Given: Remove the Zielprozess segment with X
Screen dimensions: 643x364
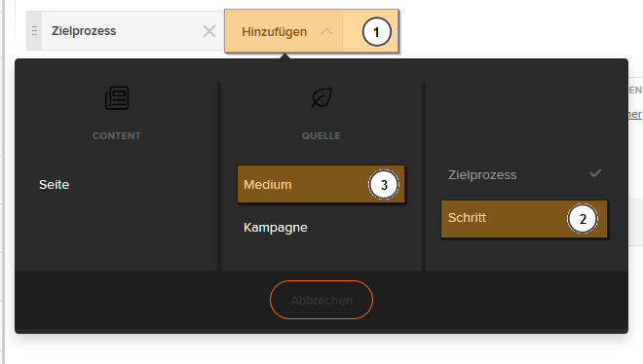Looking at the screenshot, I should coord(209,31).
